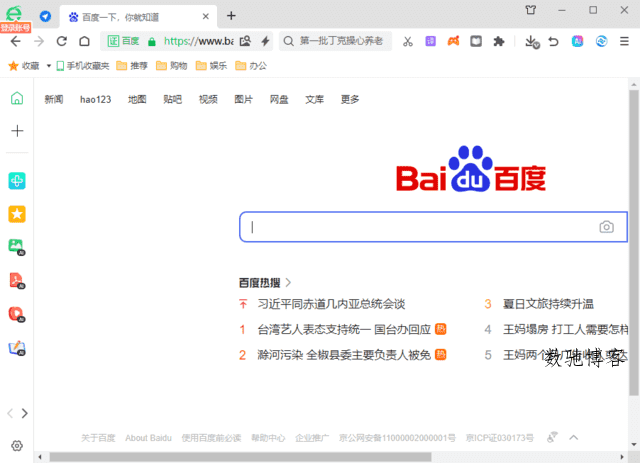This screenshot has height=463, width=640.
Task: Open the 推荐 bookmark folder
Action: [132, 66]
